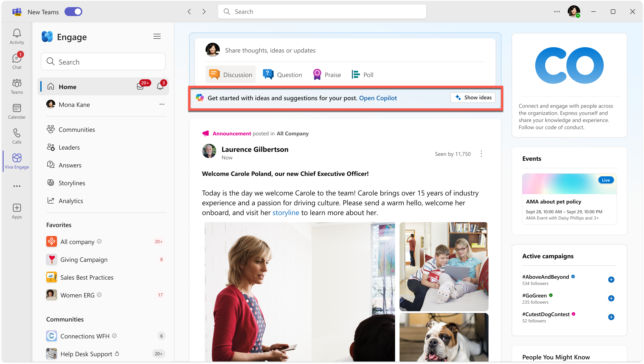Toggle the New Teams switch on

coord(73,12)
